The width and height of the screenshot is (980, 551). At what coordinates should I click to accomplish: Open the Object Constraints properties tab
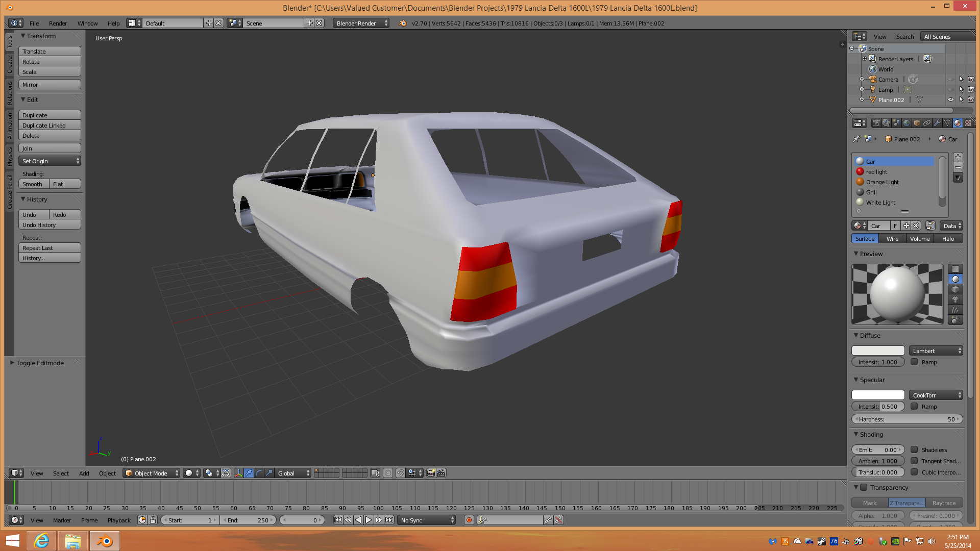(927, 123)
